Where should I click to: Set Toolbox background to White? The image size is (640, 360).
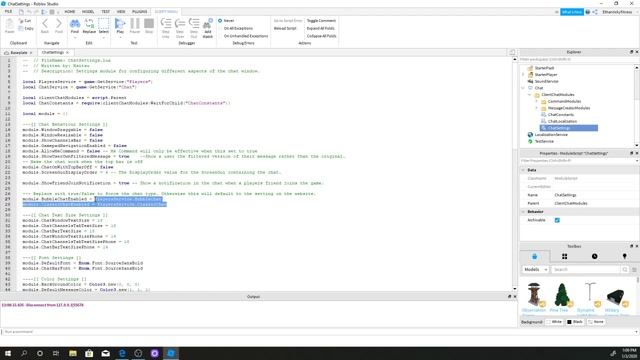pos(554,322)
